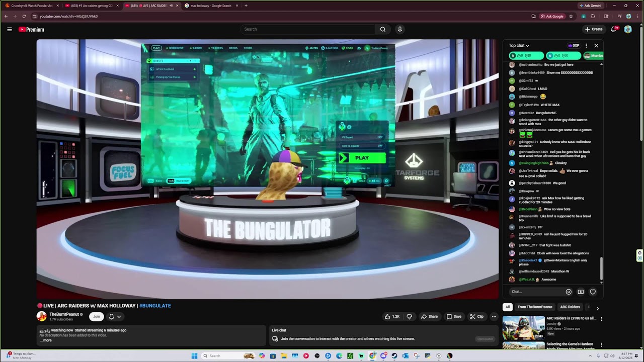Dislike the livestream

click(409, 316)
